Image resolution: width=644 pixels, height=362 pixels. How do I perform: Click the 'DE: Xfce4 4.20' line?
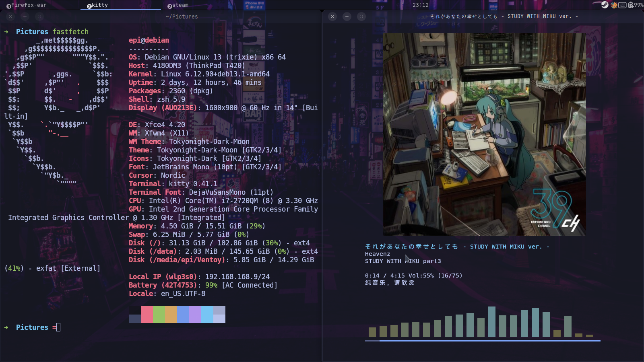157,125
